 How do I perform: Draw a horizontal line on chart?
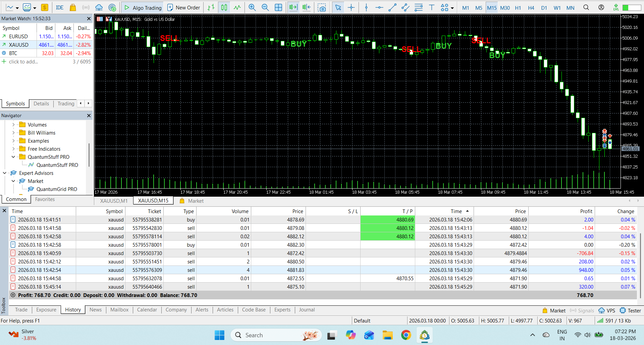[379, 7]
